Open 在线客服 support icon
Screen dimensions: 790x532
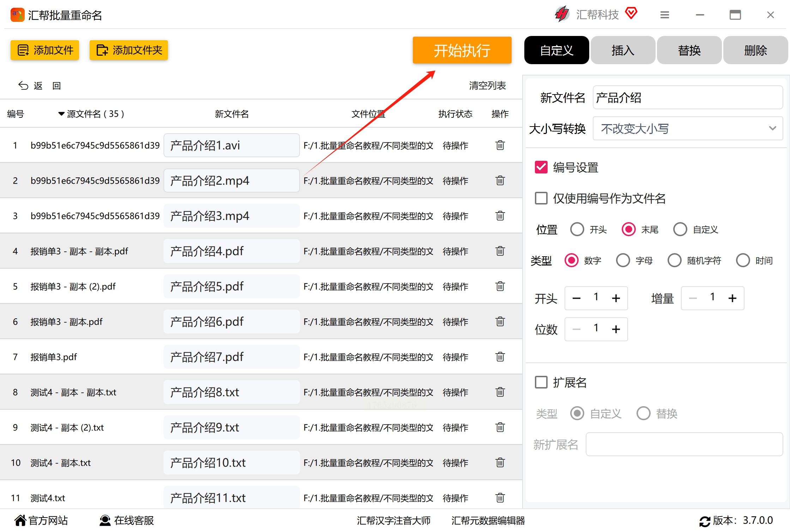point(105,520)
